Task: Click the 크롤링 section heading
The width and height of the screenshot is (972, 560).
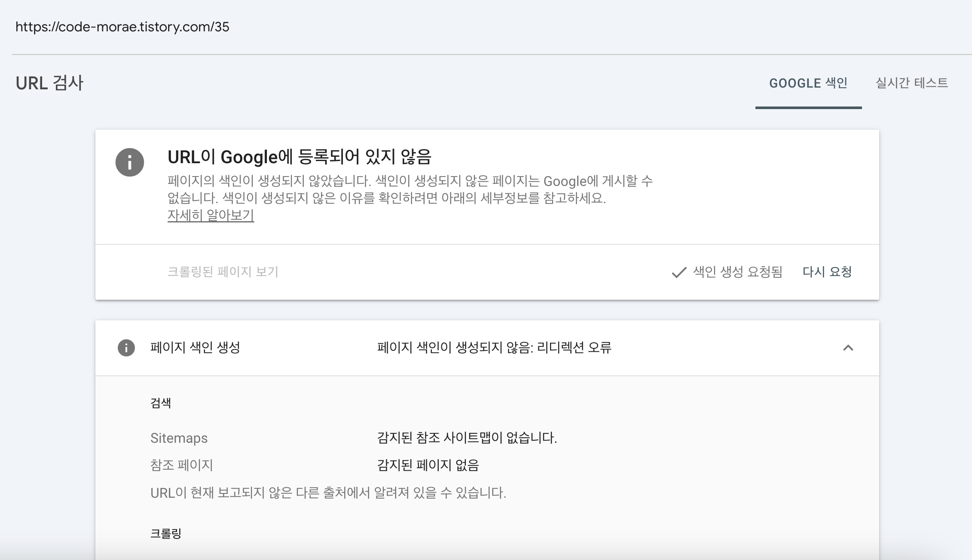Action: (x=165, y=533)
